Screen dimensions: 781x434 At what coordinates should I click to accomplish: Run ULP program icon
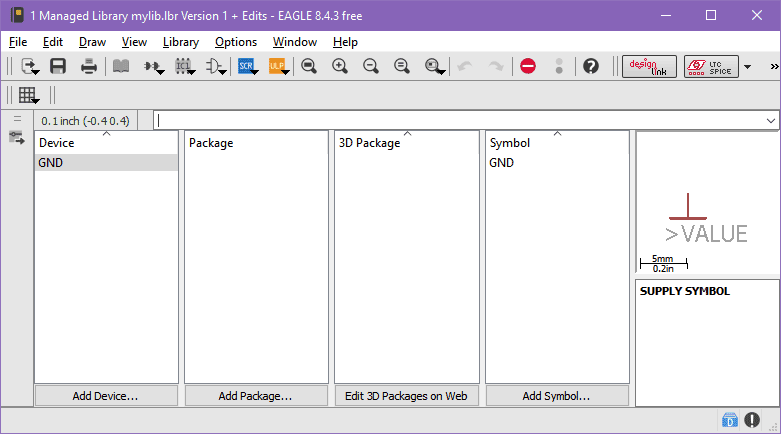(277, 66)
